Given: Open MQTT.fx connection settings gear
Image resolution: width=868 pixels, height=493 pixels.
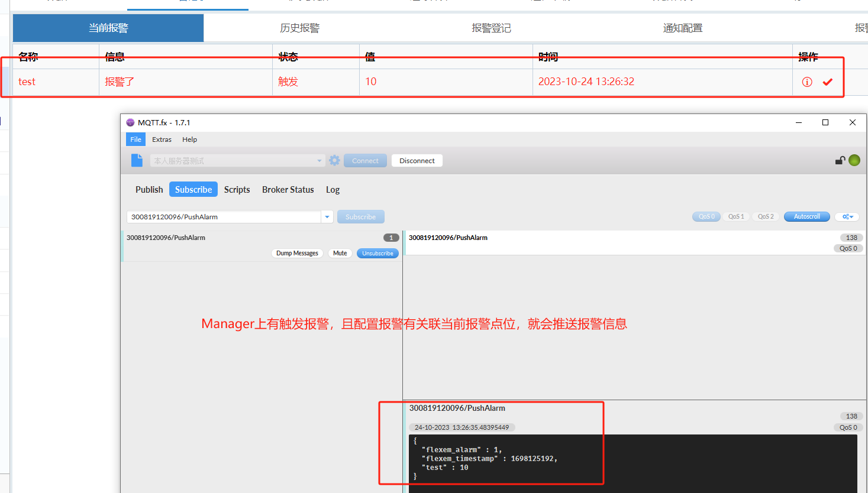Looking at the screenshot, I should (334, 160).
